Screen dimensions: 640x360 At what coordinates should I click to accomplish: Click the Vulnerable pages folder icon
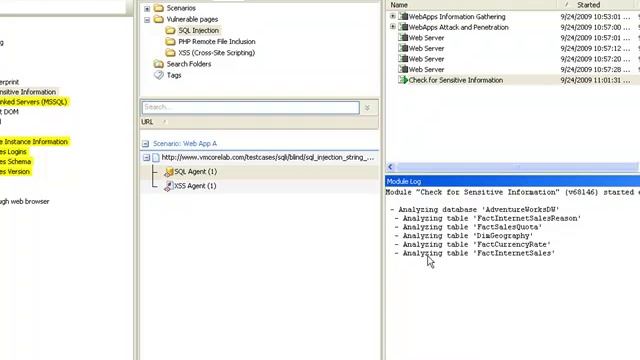[x=159, y=19]
